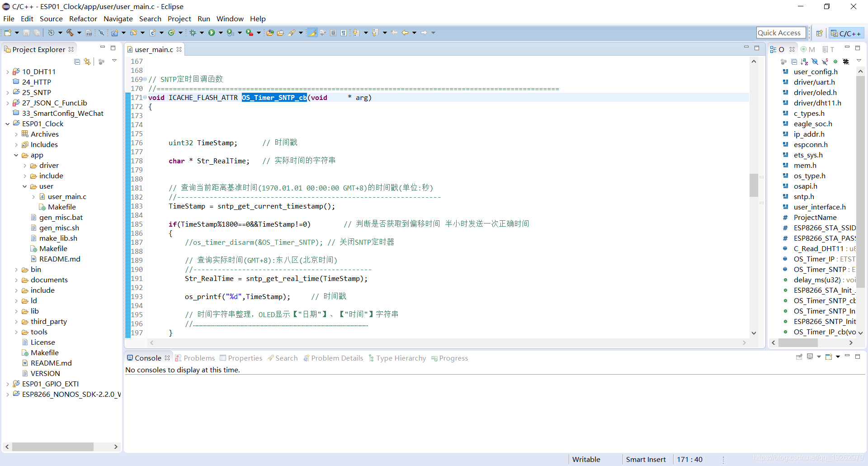Open the Project Explorer View Menu arrow
868x466 pixels.
click(x=114, y=61)
